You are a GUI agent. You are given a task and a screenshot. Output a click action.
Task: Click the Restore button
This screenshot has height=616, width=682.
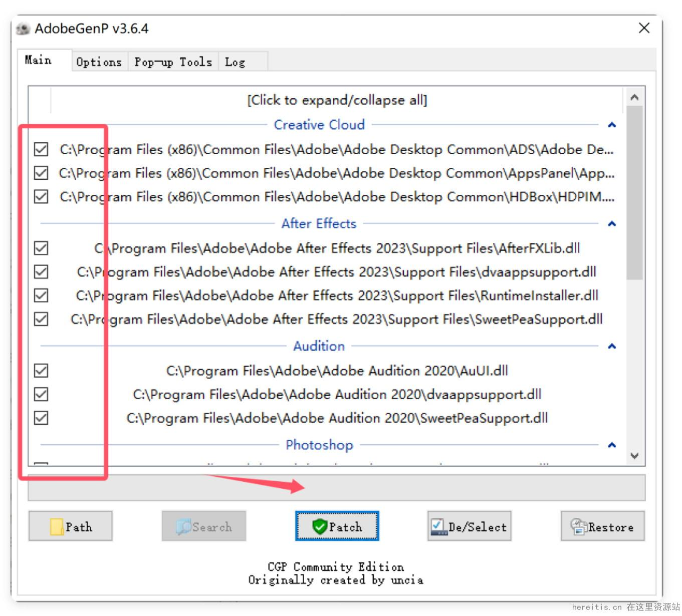pyautogui.click(x=603, y=526)
